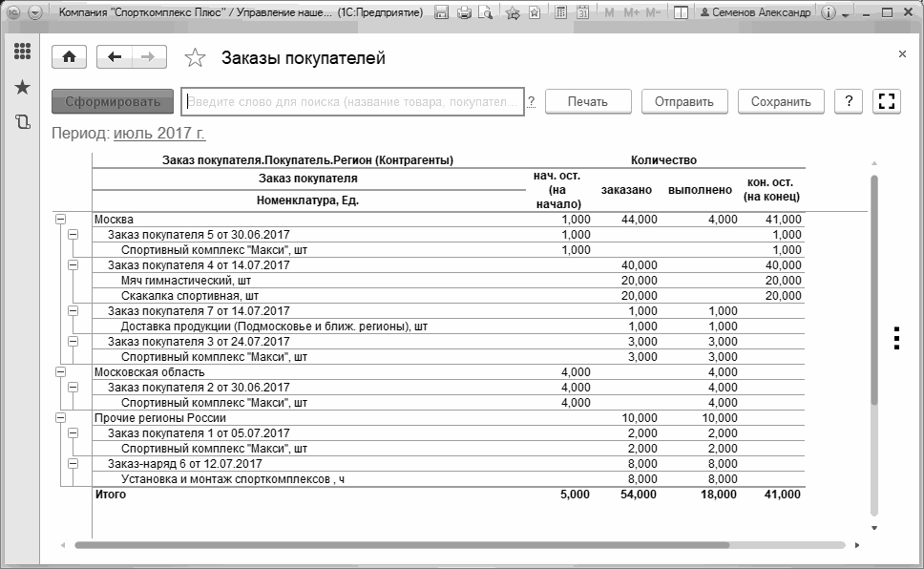The image size is (924, 569).
Task: Click the Печать button
Action: click(x=588, y=101)
